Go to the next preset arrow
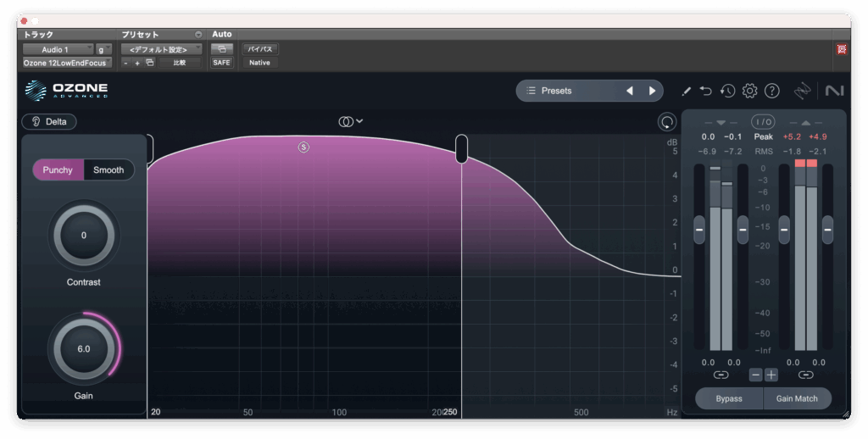The image size is (868, 439). click(652, 91)
